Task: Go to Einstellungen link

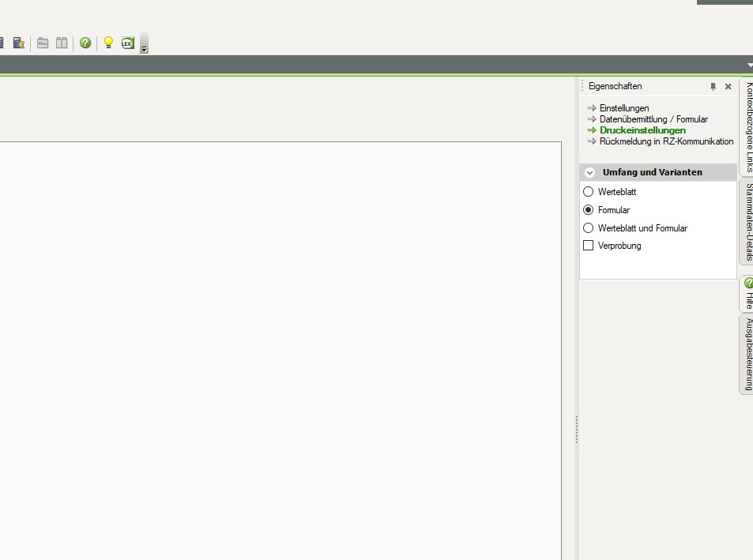Action: 623,108
